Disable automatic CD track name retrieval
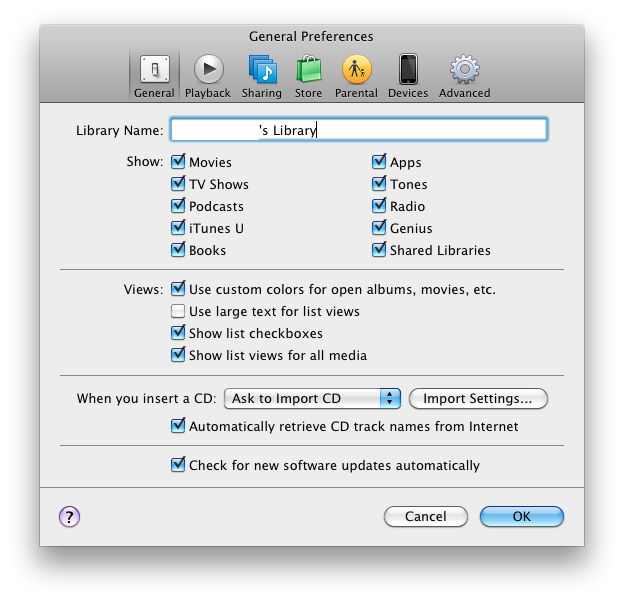624x601 pixels. point(178,425)
